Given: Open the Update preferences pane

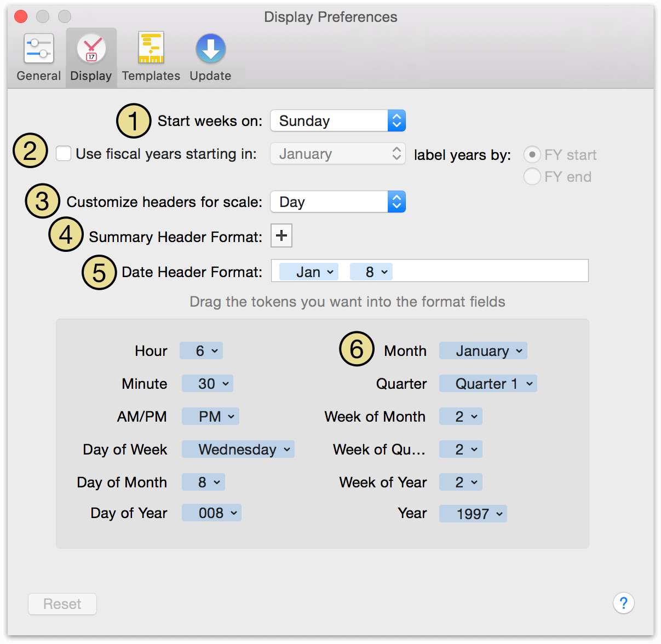Looking at the screenshot, I should click(210, 58).
